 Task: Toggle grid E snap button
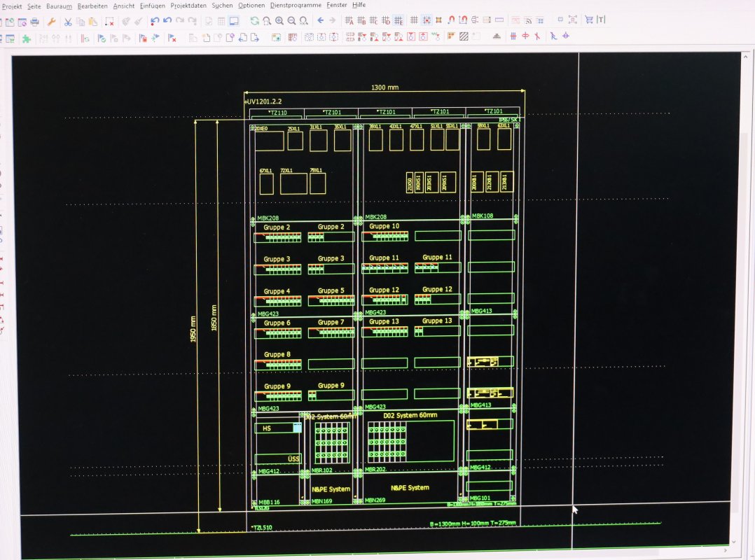coord(398,21)
